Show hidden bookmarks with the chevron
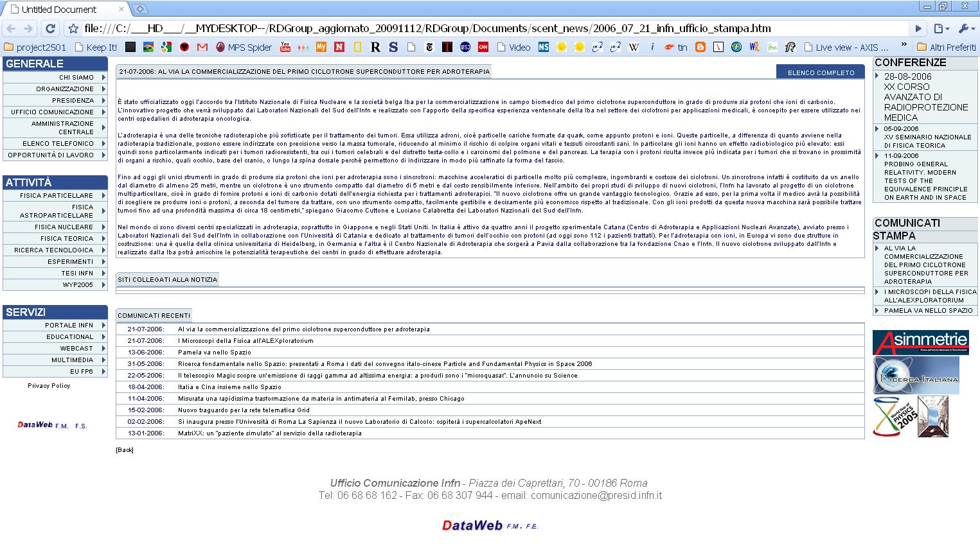This screenshot has width=980, height=558. (x=904, y=46)
